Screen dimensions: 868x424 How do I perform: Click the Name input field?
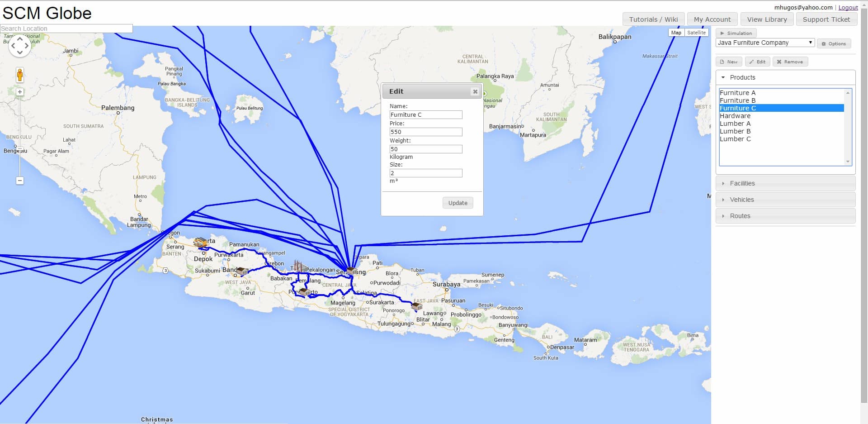pos(426,115)
